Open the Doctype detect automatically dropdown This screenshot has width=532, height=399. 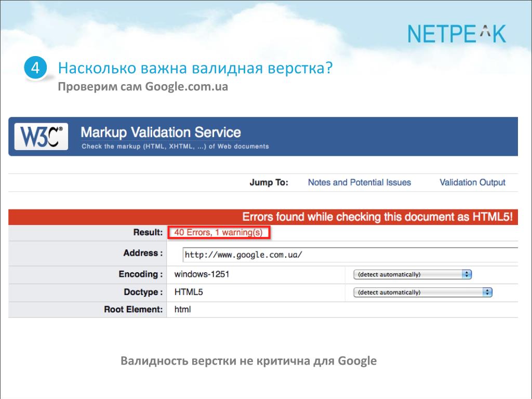tap(423, 292)
